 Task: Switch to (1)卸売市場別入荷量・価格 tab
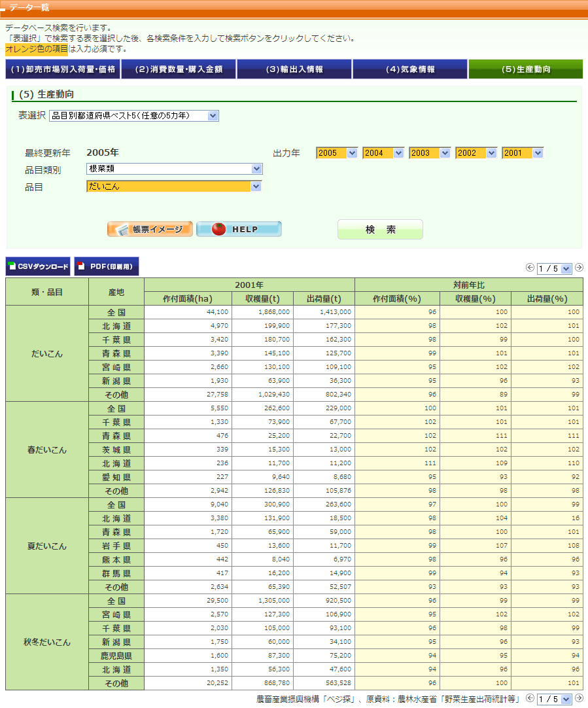pyautogui.click(x=63, y=69)
